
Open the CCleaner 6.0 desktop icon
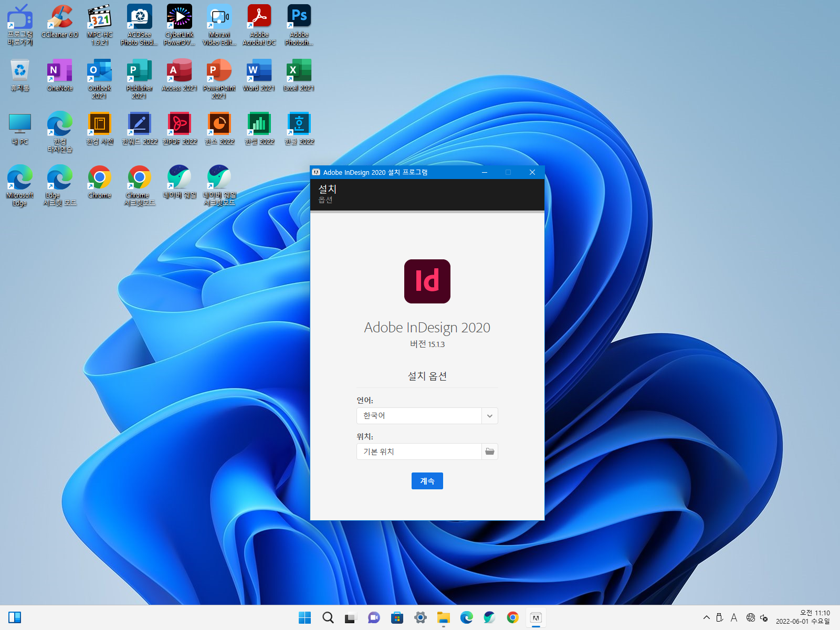[60, 21]
